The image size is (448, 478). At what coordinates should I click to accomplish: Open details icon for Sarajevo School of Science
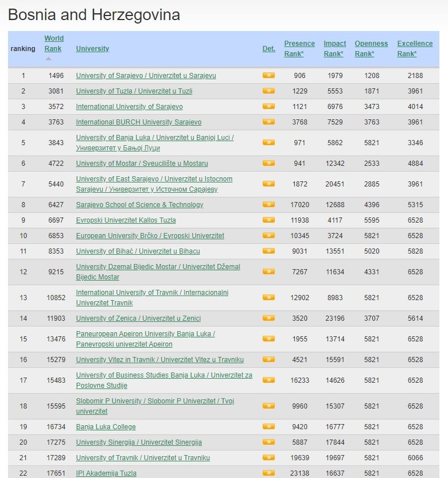click(268, 204)
